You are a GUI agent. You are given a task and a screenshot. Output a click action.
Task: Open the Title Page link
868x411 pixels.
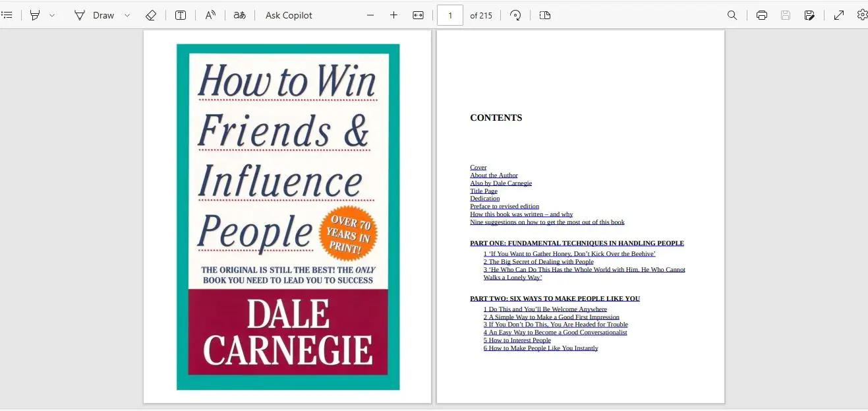point(484,191)
